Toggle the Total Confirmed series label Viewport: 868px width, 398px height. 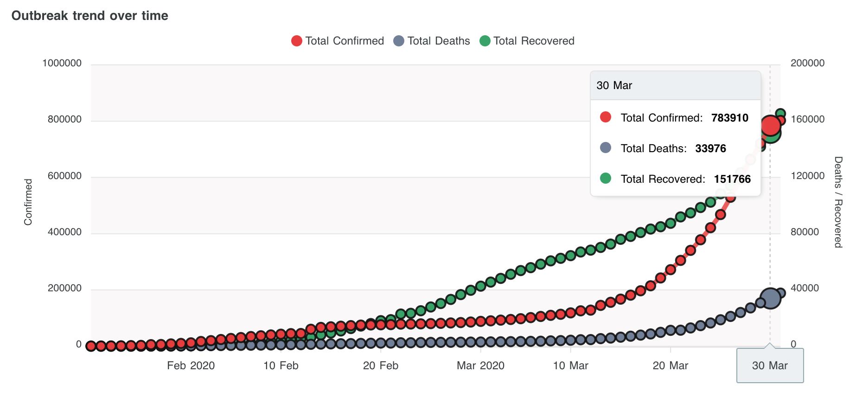(345, 41)
